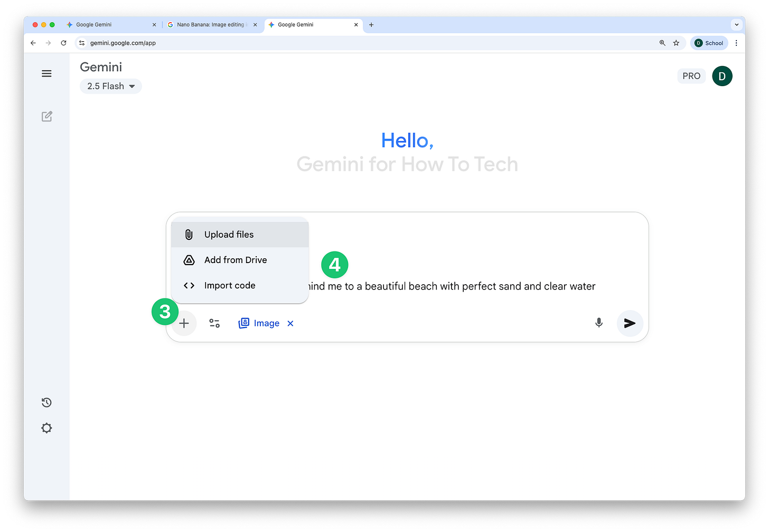Close the active Google Gemini tab
Viewport: 769px width, 532px height.
(356, 25)
